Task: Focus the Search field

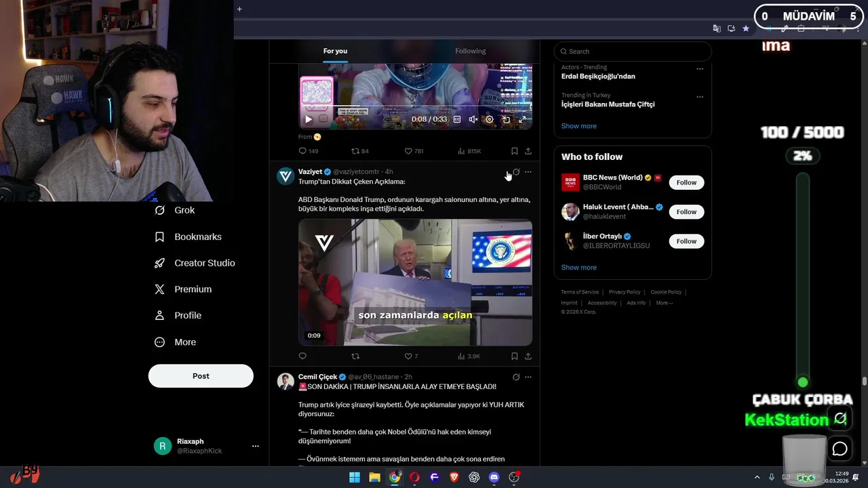Action: click(x=633, y=52)
